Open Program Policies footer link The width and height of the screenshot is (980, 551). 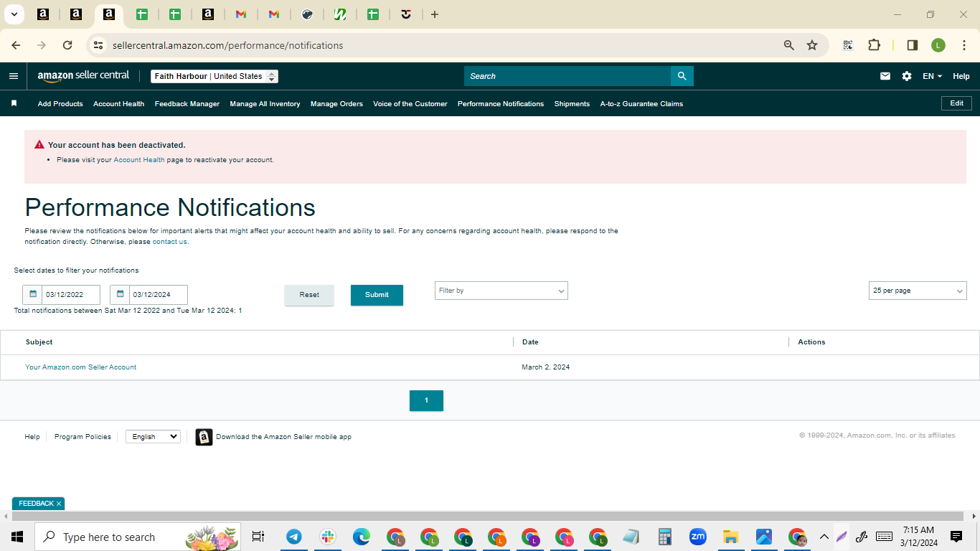click(83, 437)
